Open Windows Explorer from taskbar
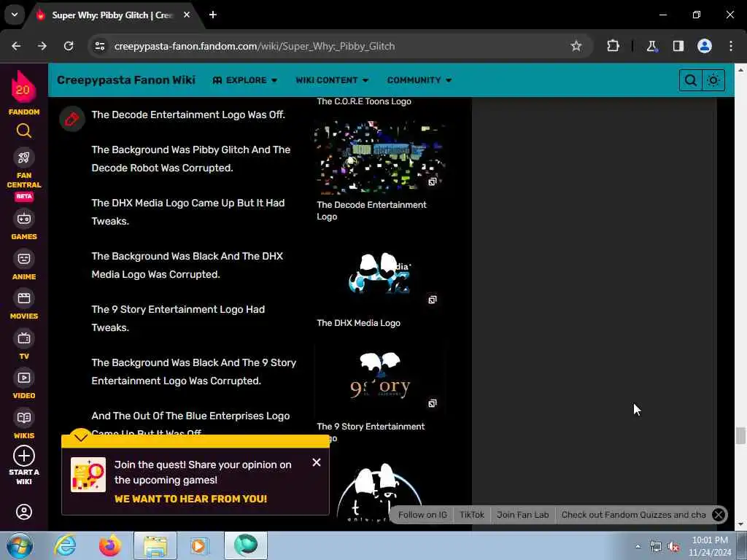Image resolution: width=747 pixels, height=560 pixels. tap(155, 545)
